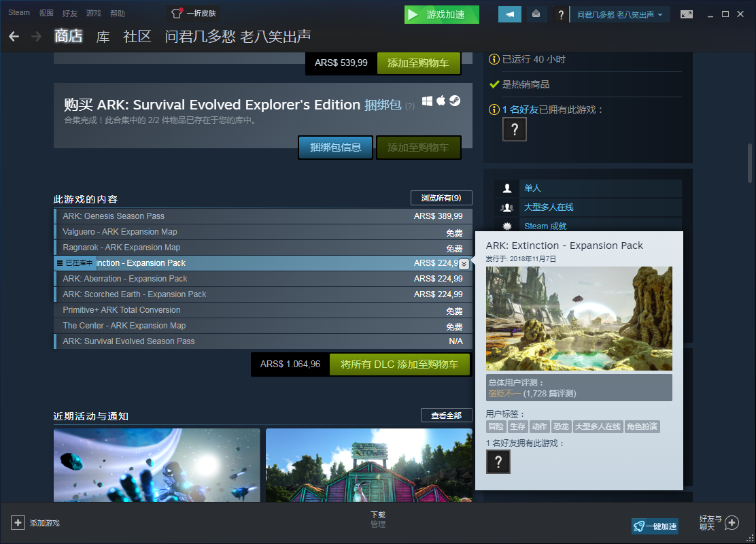Select The Center - ARK Expansion Map row
This screenshot has height=544, width=756.
pyautogui.click(x=263, y=326)
